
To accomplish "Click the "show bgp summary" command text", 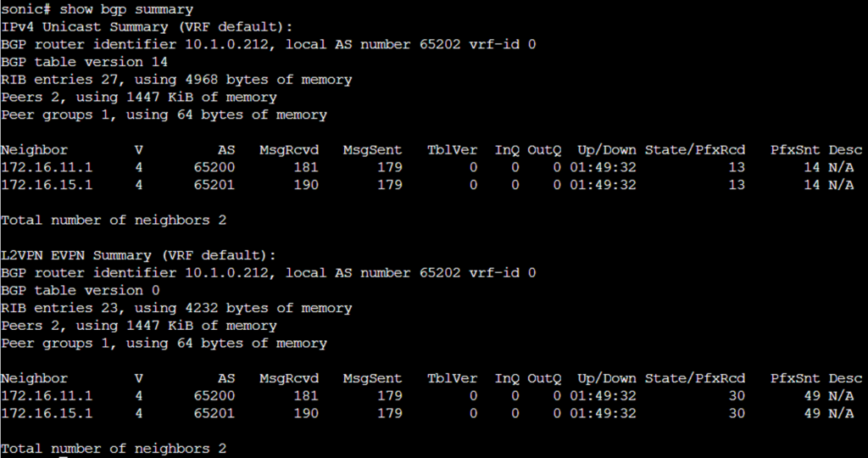I will 138,9.
